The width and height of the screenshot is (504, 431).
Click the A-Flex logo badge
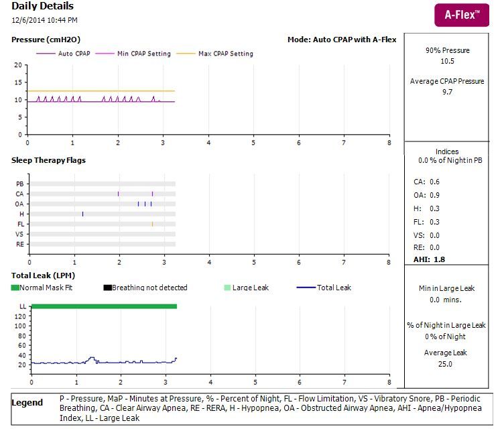(x=462, y=15)
